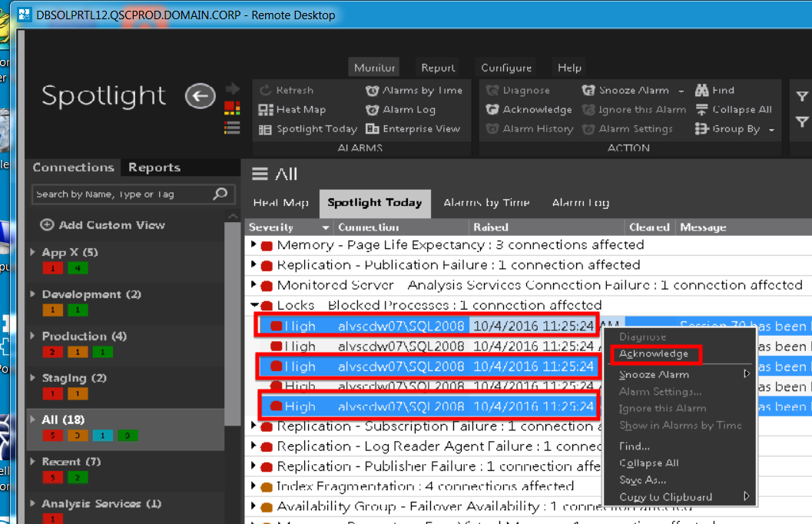Choose Copy to Clipboard in context menu

pos(665,497)
